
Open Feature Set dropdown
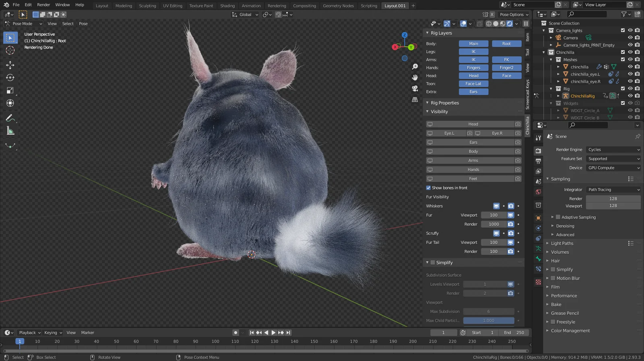(x=613, y=159)
